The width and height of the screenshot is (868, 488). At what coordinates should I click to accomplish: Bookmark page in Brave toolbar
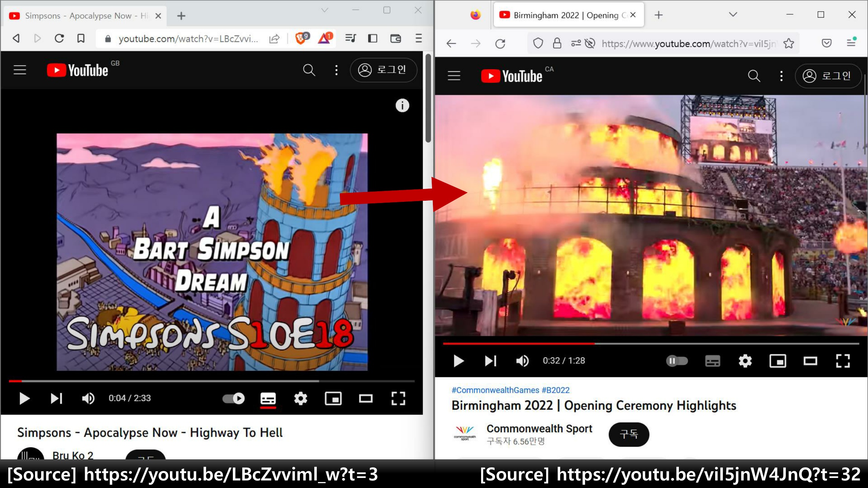pos(81,38)
